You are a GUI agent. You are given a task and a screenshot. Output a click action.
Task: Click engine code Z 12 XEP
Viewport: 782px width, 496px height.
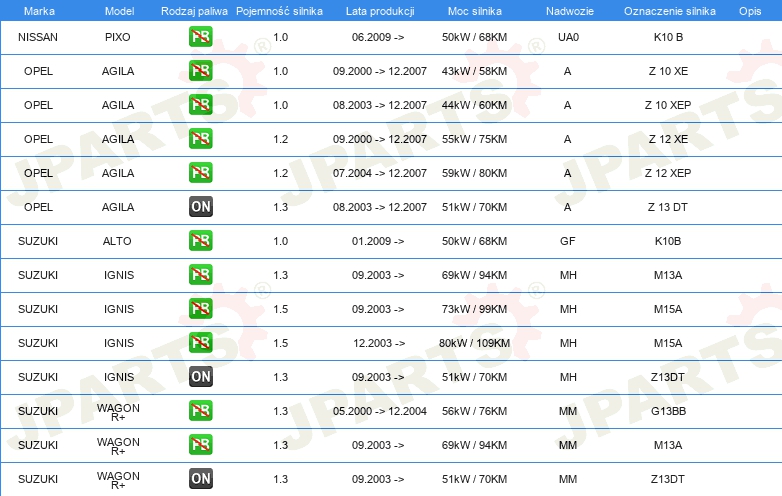coord(668,172)
